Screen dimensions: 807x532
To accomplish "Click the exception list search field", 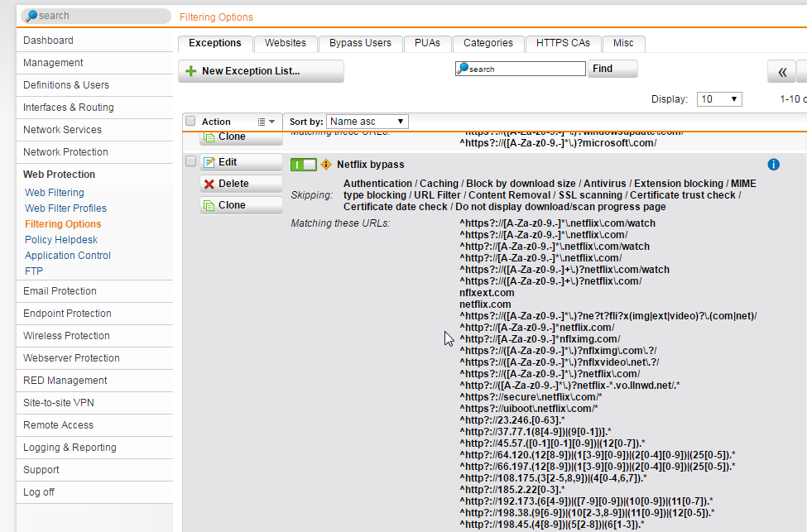I will [x=521, y=69].
